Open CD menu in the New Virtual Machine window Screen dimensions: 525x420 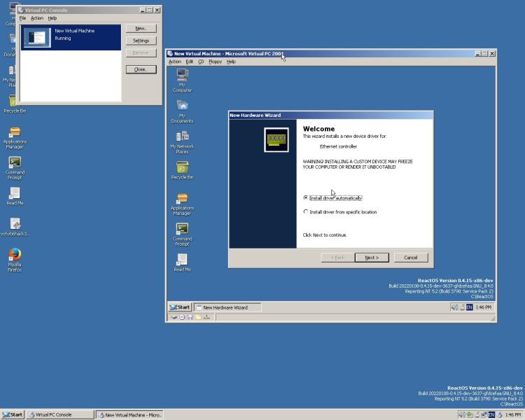(x=201, y=62)
